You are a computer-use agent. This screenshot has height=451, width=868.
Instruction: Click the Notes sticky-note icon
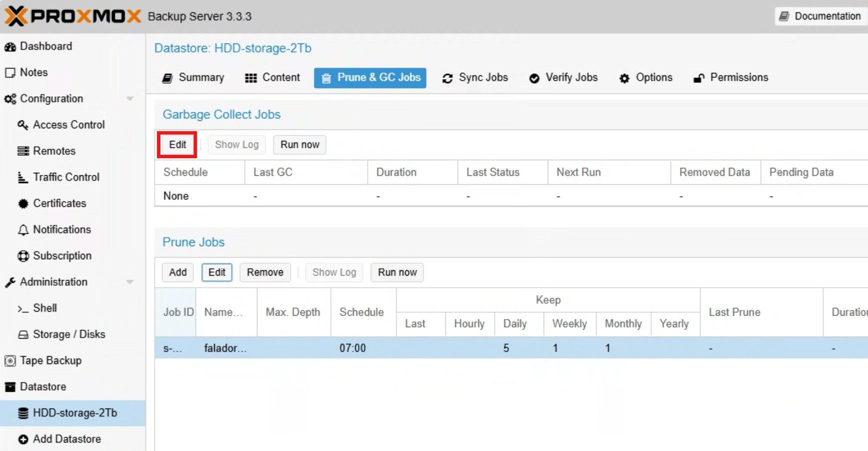click(x=10, y=72)
